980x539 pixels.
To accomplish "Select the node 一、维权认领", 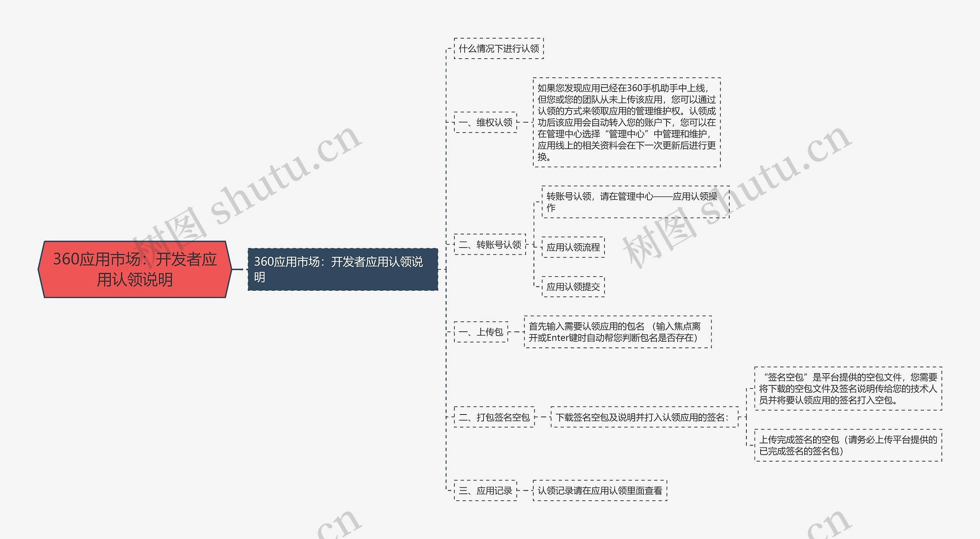I will pos(485,122).
